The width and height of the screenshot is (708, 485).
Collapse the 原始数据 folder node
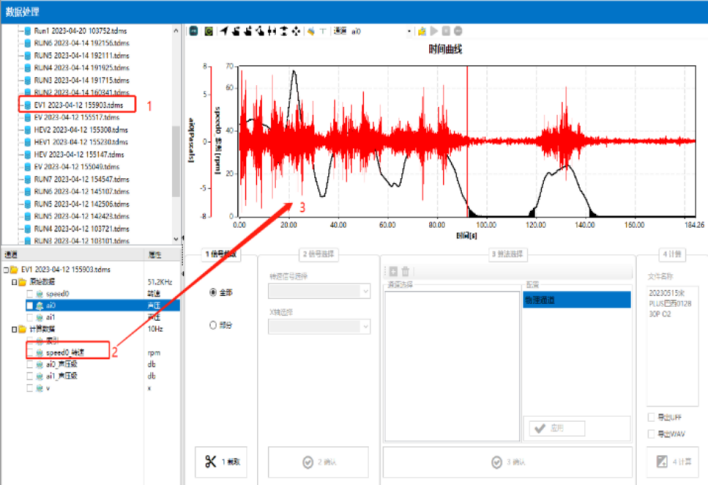pyautogui.click(x=7, y=282)
